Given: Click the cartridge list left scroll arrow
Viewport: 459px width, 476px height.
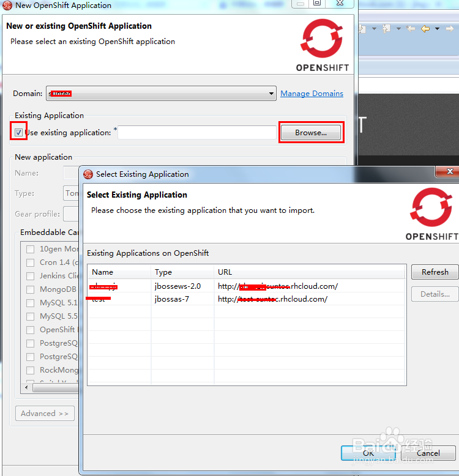Looking at the screenshot, I should (x=26, y=387).
